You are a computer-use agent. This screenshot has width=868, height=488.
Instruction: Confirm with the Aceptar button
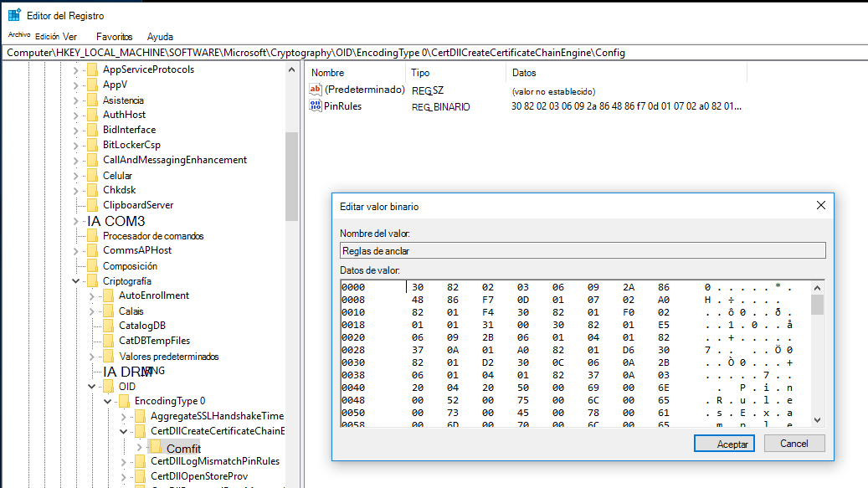(x=724, y=443)
